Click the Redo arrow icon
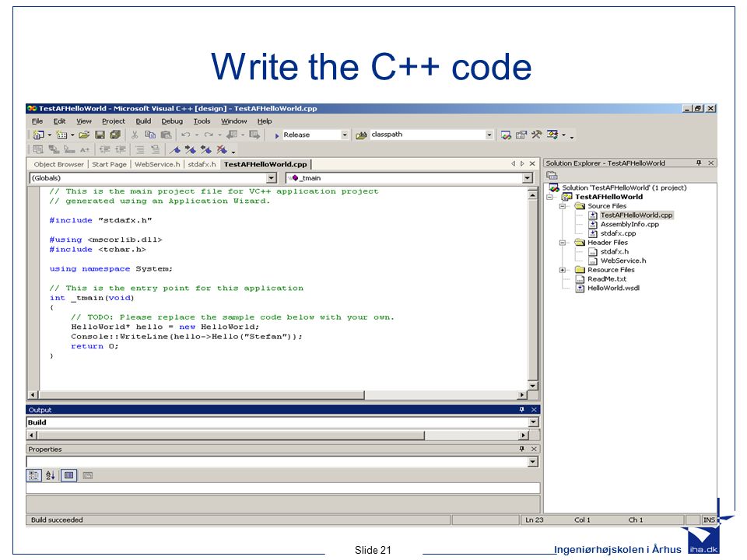Image resolution: width=747 pixels, height=560 pixels. point(209,135)
